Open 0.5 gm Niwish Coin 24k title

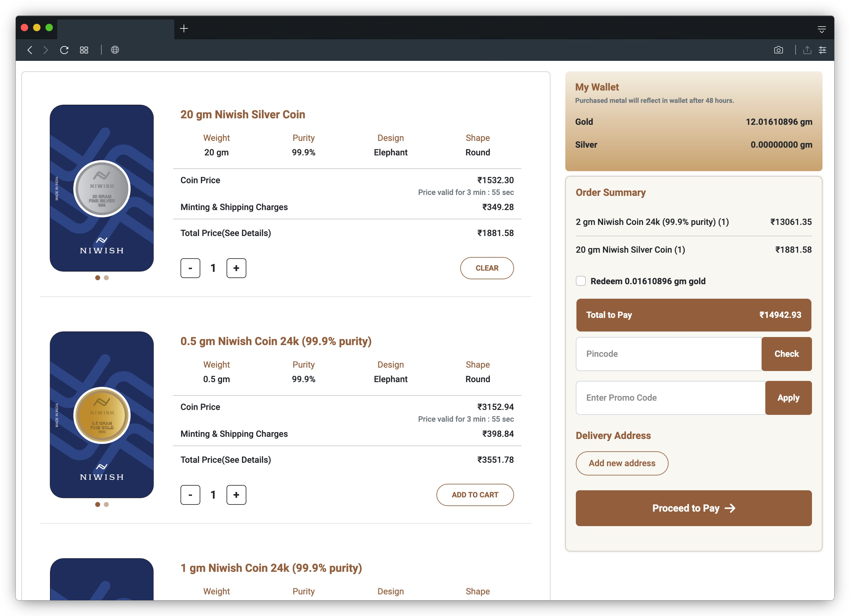pyautogui.click(x=276, y=341)
